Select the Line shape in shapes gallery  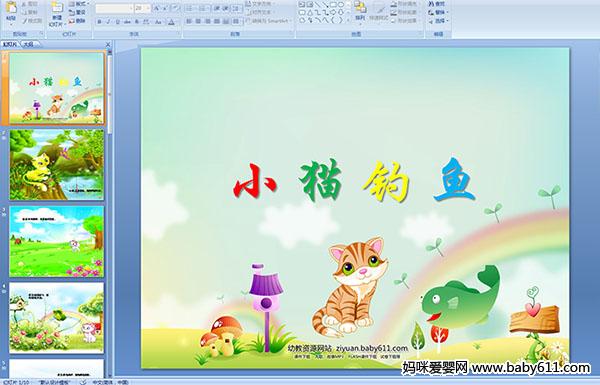click(x=317, y=5)
